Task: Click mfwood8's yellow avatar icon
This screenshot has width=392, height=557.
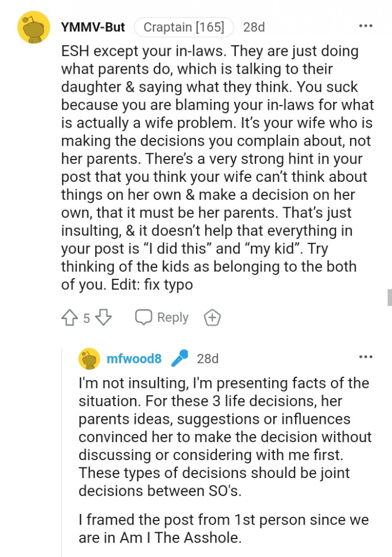Action: (x=88, y=359)
